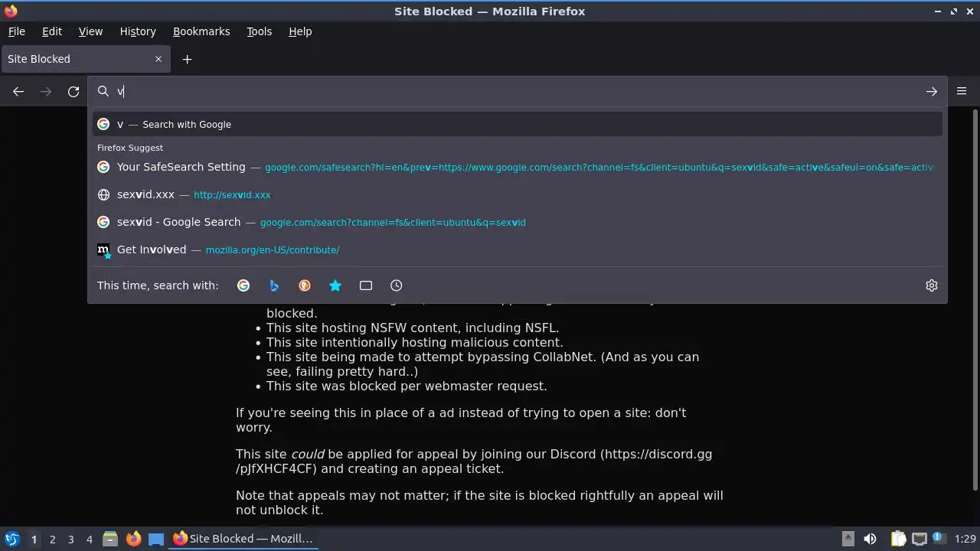Click the 'Firefox Suggest' label in dropdown
980x551 pixels.
pyautogui.click(x=130, y=148)
